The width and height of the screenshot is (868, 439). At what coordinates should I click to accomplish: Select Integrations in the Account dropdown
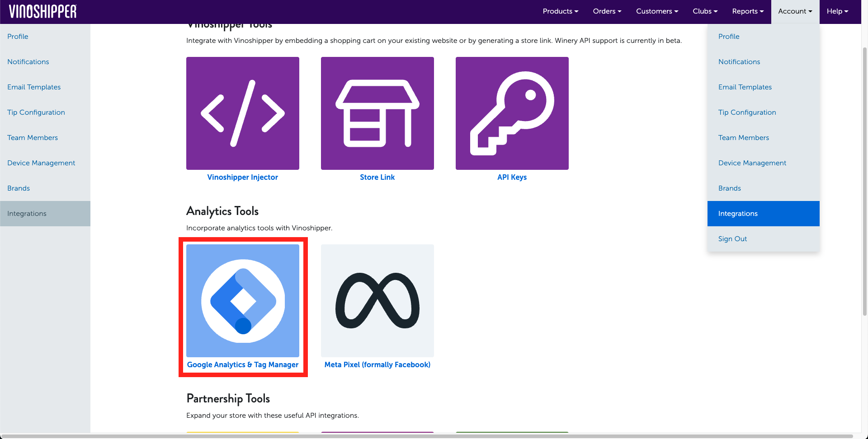coord(764,214)
